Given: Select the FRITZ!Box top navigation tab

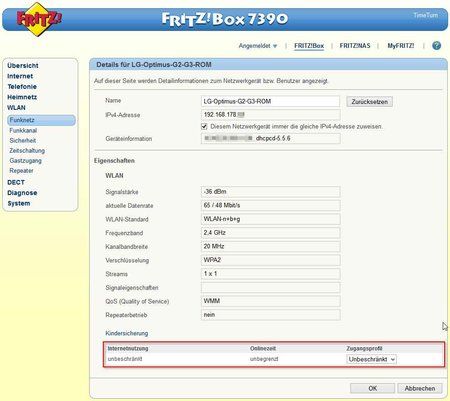Looking at the screenshot, I should pyautogui.click(x=309, y=46).
